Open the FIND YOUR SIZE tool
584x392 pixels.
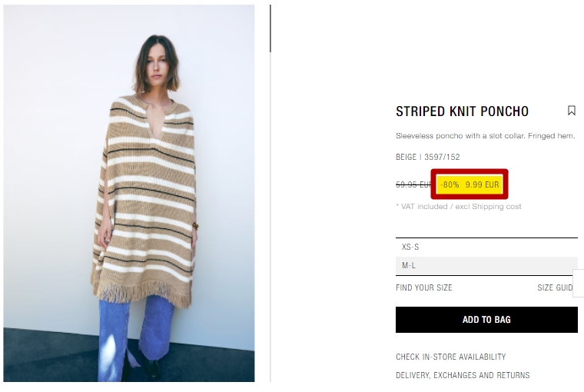click(424, 287)
